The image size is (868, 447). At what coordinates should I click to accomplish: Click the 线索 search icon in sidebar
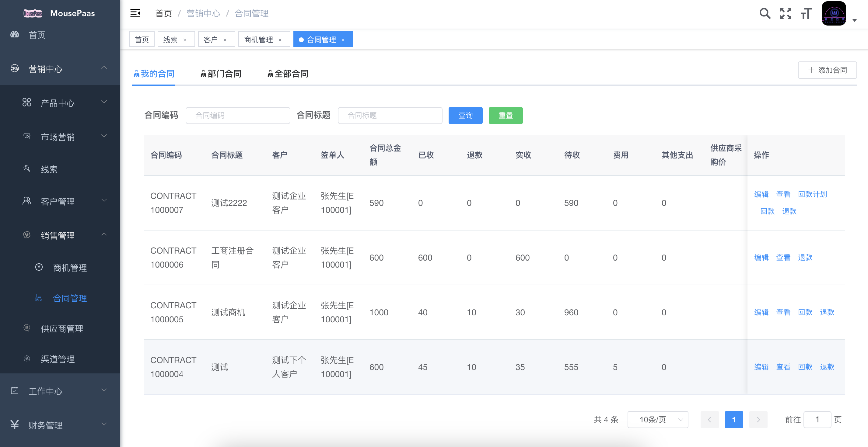point(26,168)
